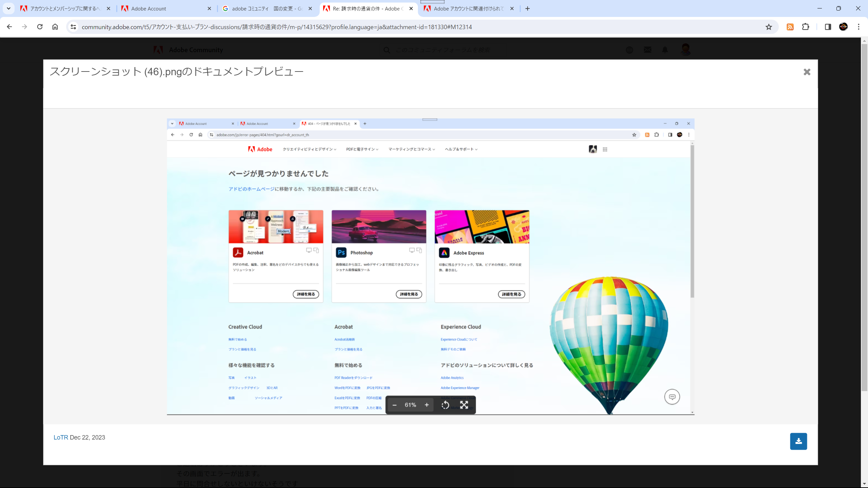Click the Dec 22, 2023 date text
The width and height of the screenshot is (868, 488).
[87, 438]
